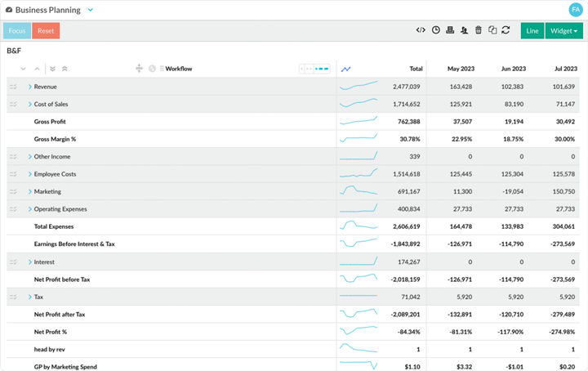588x371 pixels.
Task: Click the reorder handle on Employee Costs row
Action: pos(13,174)
